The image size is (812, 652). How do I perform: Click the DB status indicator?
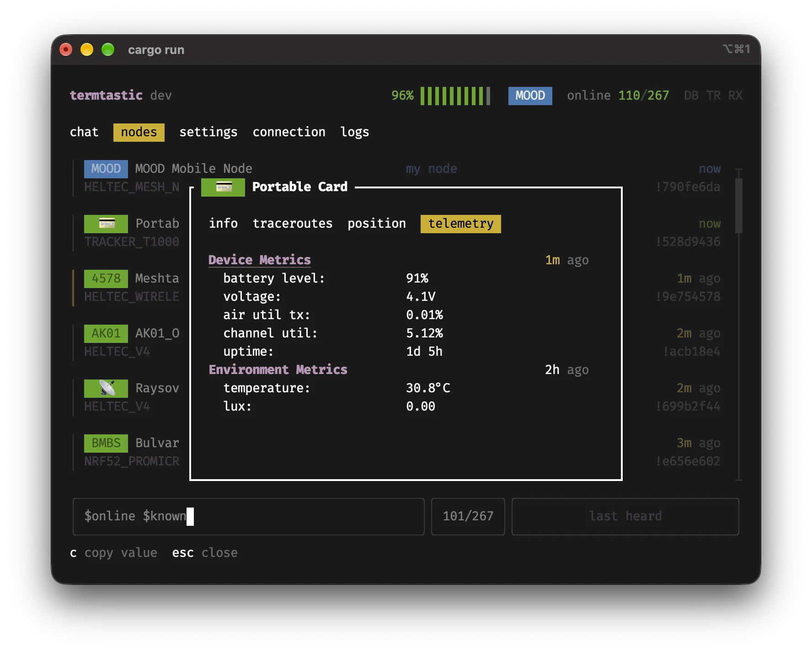[x=691, y=96]
